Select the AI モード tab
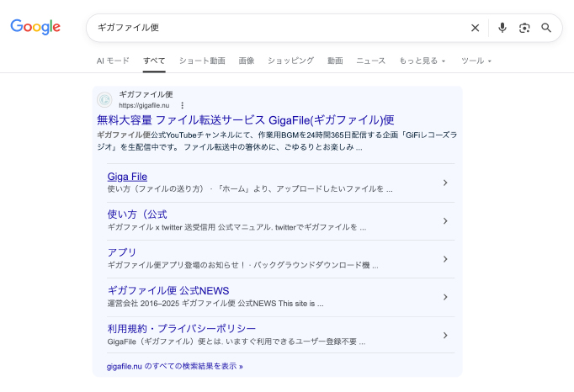The width and height of the screenshot is (574, 392). pyautogui.click(x=113, y=61)
